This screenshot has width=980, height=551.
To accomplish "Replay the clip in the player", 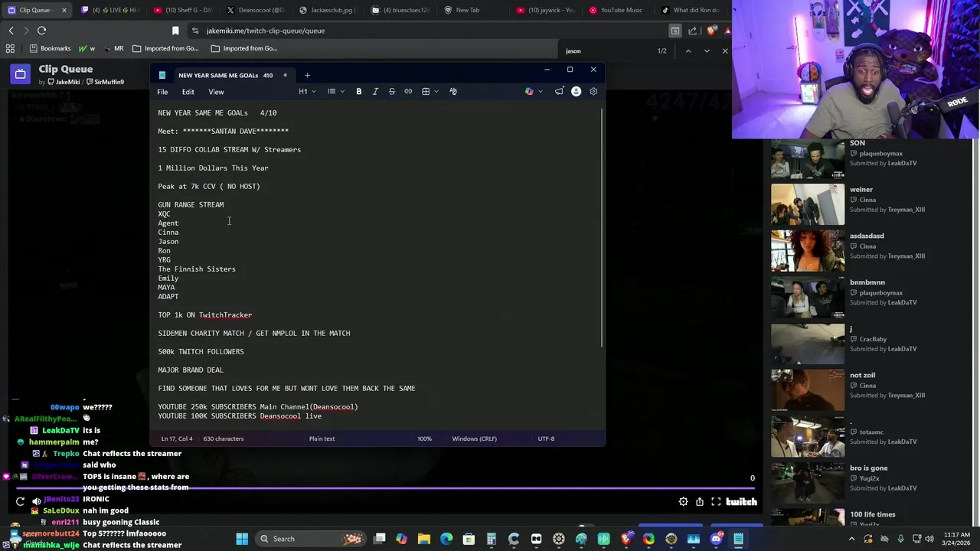I will point(20,502).
